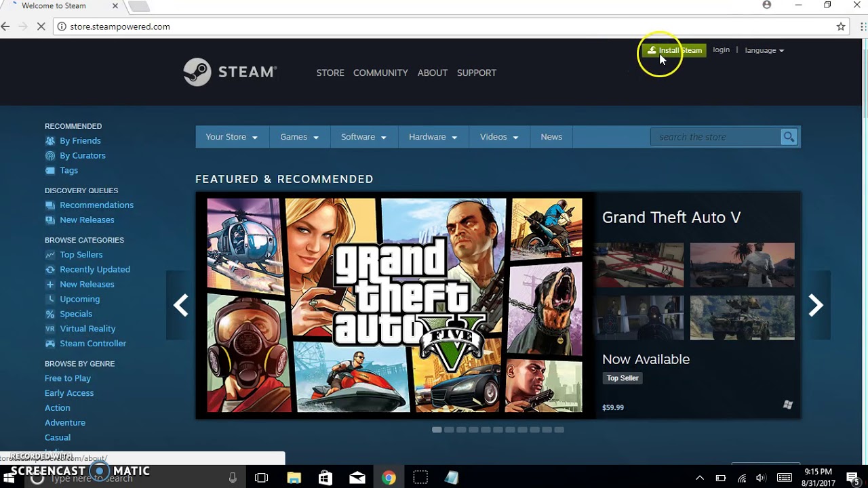Click the Tags icon in sidebar
868x488 pixels.
[50, 171]
